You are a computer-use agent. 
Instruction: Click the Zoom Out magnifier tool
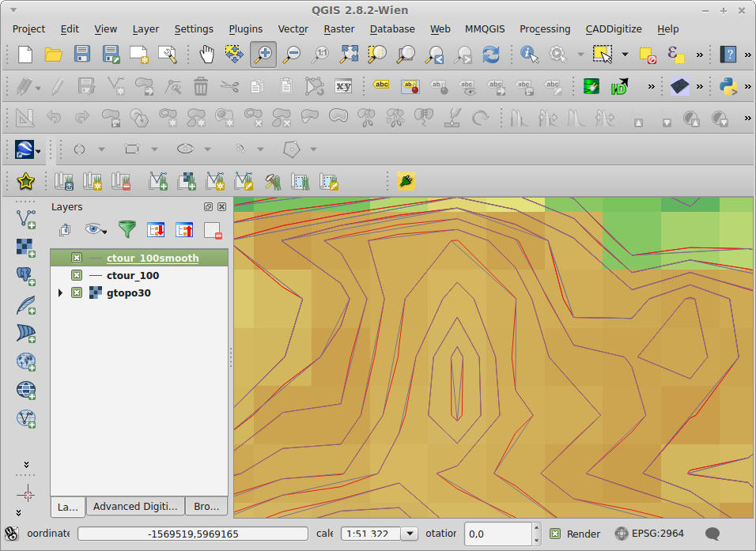point(292,54)
